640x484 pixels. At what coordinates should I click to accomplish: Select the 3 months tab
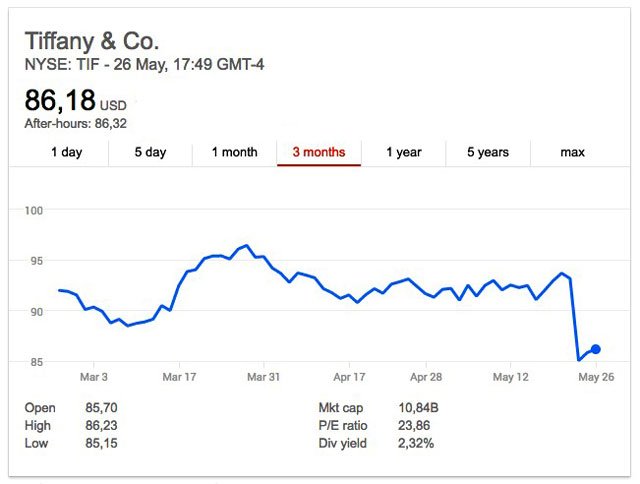pyautogui.click(x=319, y=152)
